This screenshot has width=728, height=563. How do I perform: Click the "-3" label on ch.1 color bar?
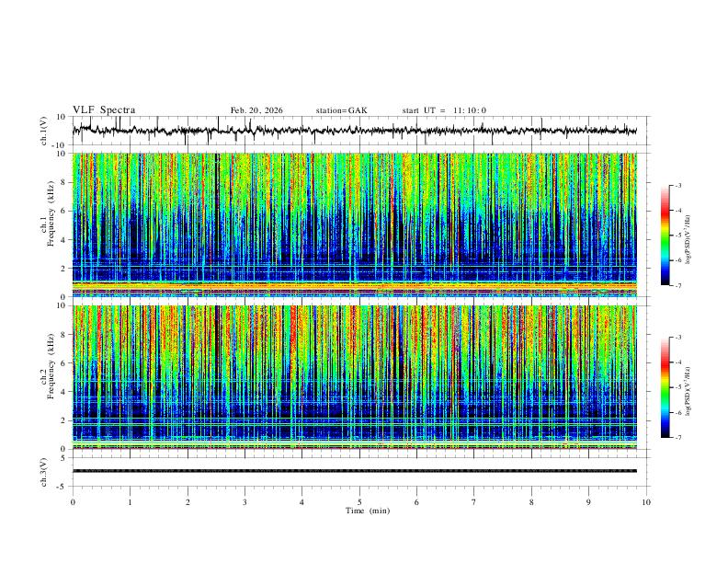click(678, 185)
